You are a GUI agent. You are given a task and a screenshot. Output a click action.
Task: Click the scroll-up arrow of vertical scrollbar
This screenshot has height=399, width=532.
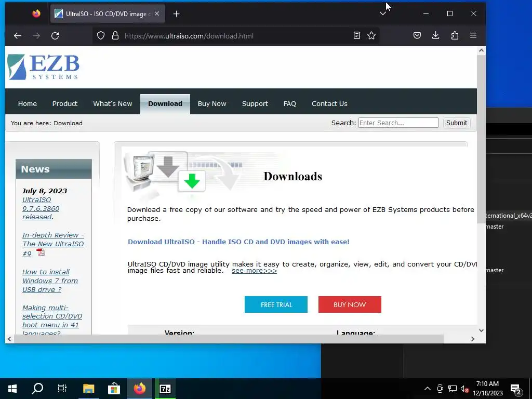tap(481, 50)
